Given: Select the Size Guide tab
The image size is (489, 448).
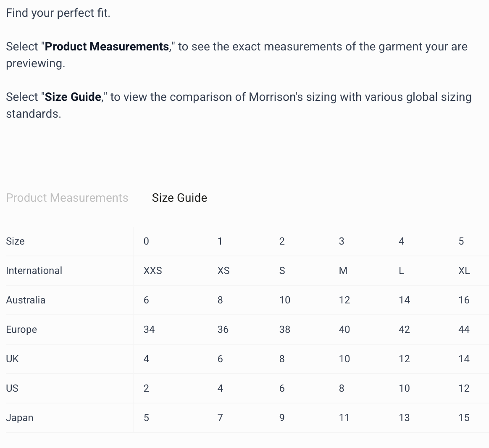Looking at the screenshot, I should click(179, 198).
